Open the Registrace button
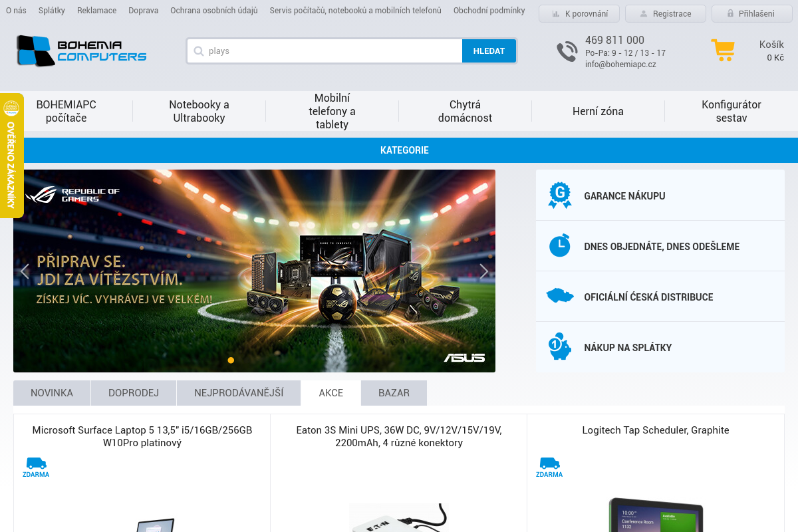 [665, 13]
